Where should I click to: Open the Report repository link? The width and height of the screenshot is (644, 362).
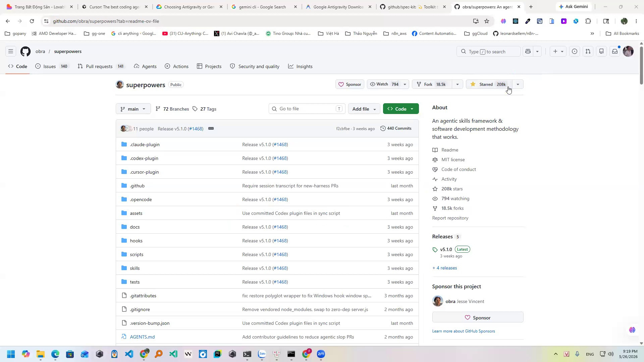coord(450,218)
